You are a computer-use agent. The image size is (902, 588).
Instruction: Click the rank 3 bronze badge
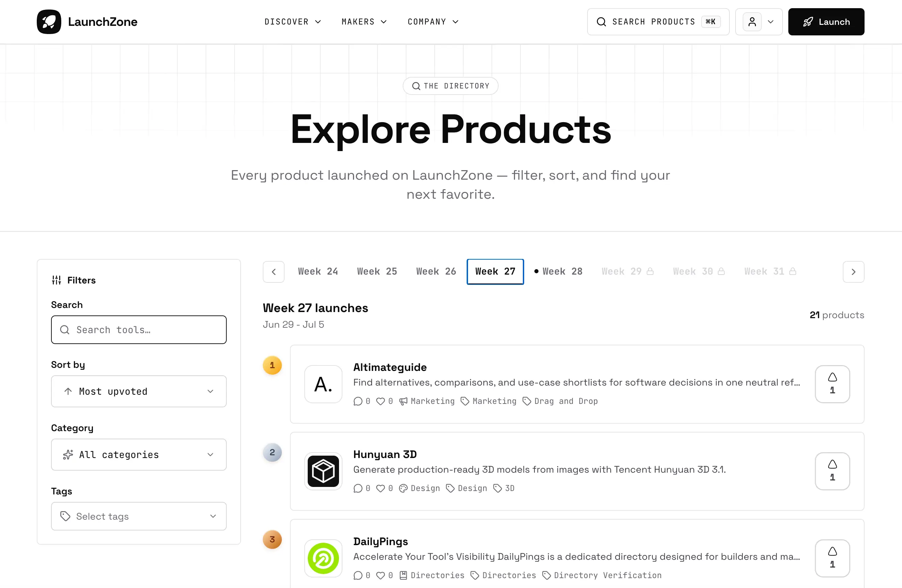[272, 539]
